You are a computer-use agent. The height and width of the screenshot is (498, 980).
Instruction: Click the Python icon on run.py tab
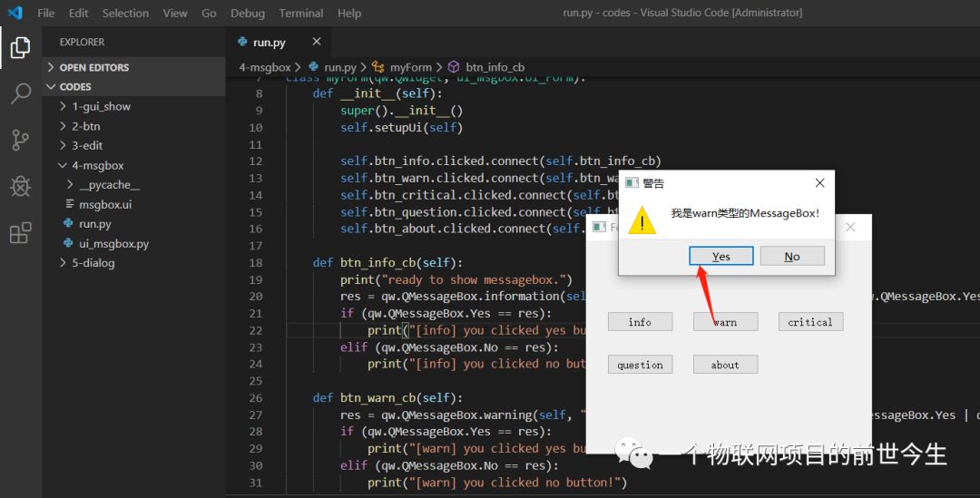coord(242,42)
